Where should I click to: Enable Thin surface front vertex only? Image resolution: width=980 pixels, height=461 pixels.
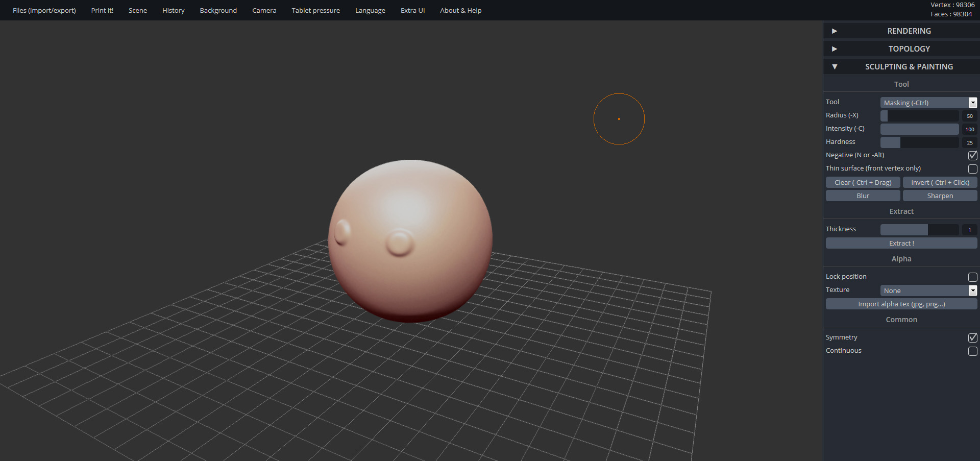point(972,168)
